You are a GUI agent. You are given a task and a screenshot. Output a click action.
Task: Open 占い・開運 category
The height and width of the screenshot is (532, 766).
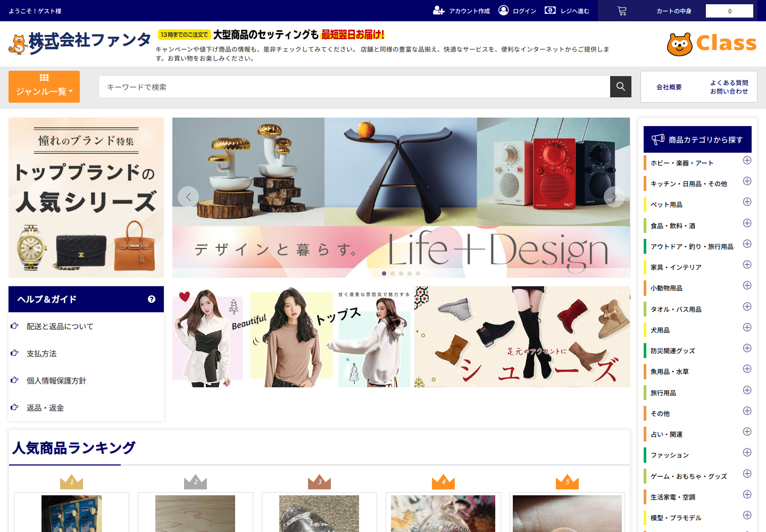tap(666, 435)
